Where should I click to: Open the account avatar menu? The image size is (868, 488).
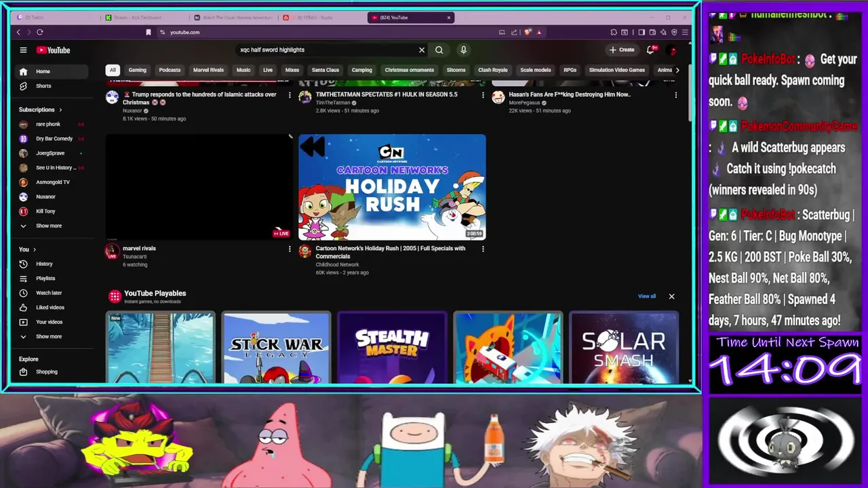pos(672,50)
